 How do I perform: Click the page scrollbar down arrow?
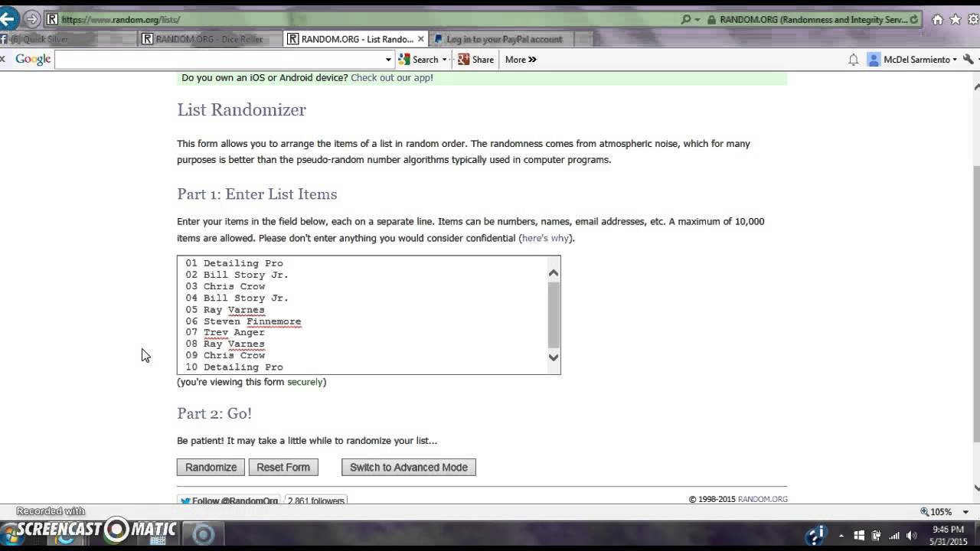click(976, 487)
